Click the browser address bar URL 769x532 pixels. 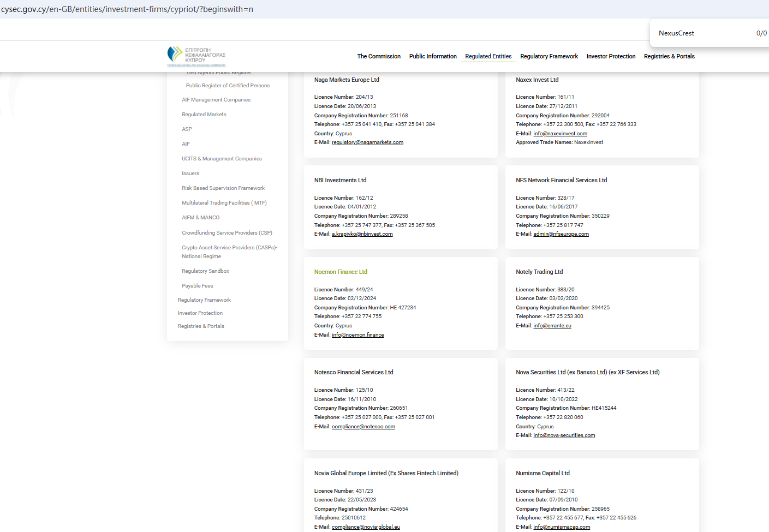127,9
